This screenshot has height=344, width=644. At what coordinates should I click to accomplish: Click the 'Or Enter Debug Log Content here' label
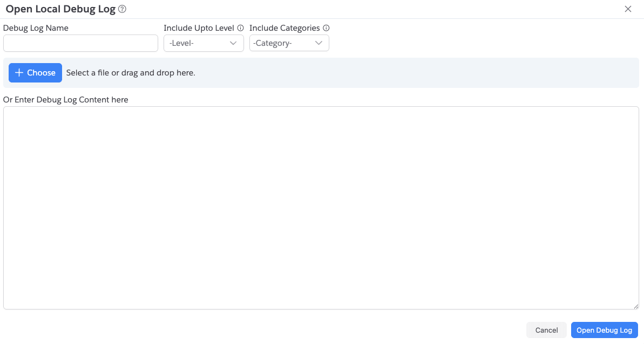pos(66,100)
